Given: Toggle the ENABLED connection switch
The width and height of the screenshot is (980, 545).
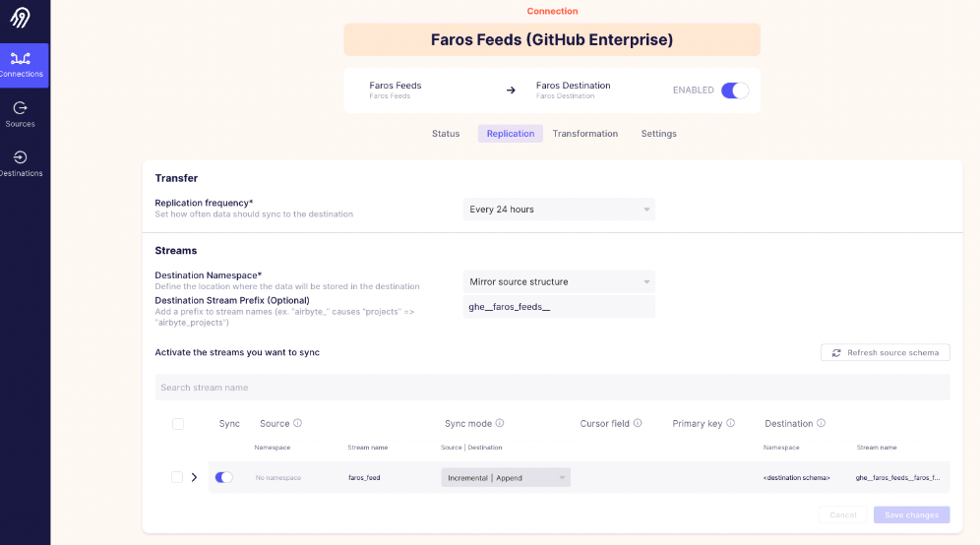Looking at the screenshot, I should (734, 90).
